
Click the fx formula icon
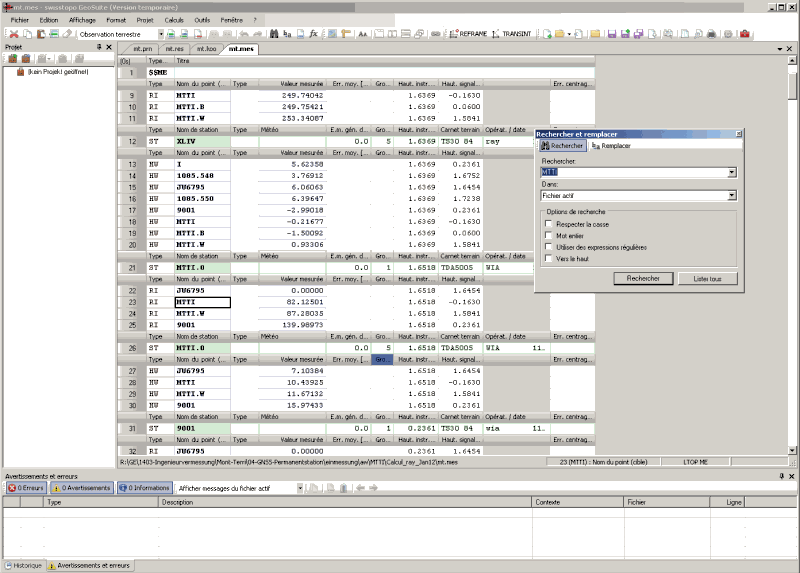[313, 34]
